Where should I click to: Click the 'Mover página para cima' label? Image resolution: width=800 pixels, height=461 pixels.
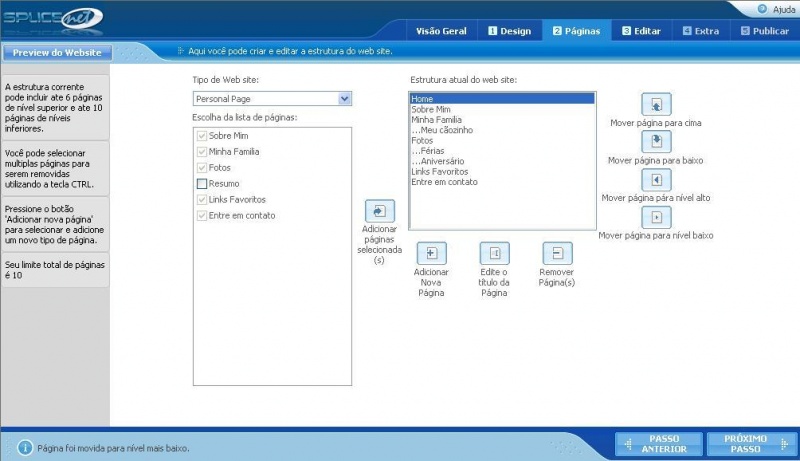[x=656, y=123]
